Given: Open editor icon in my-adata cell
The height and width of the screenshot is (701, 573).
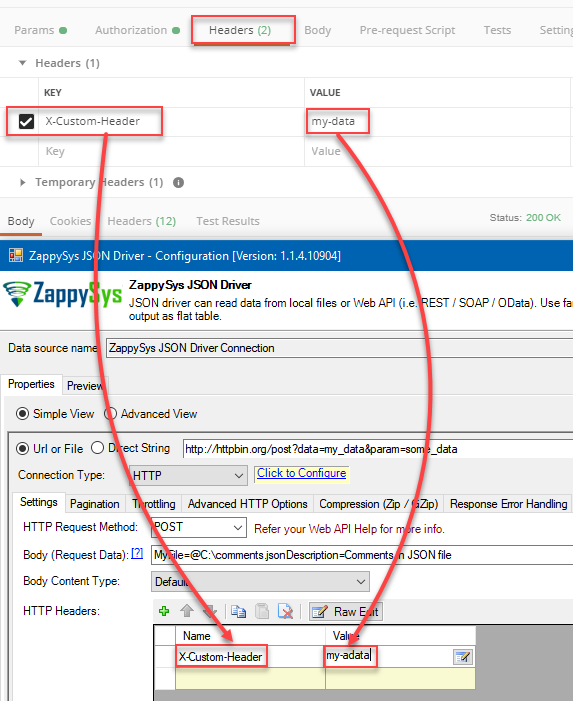Looking at the screenshot, I should click(463, 657).
